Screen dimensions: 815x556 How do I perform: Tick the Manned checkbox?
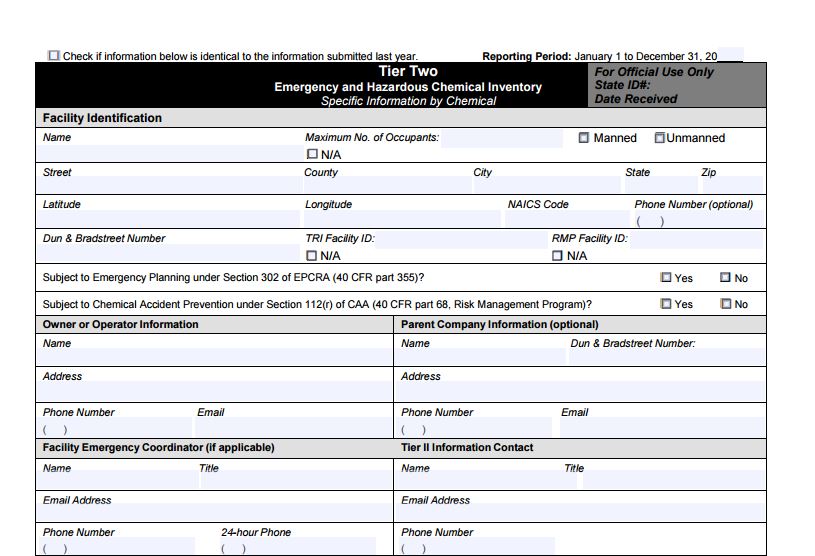coord(584,138)
